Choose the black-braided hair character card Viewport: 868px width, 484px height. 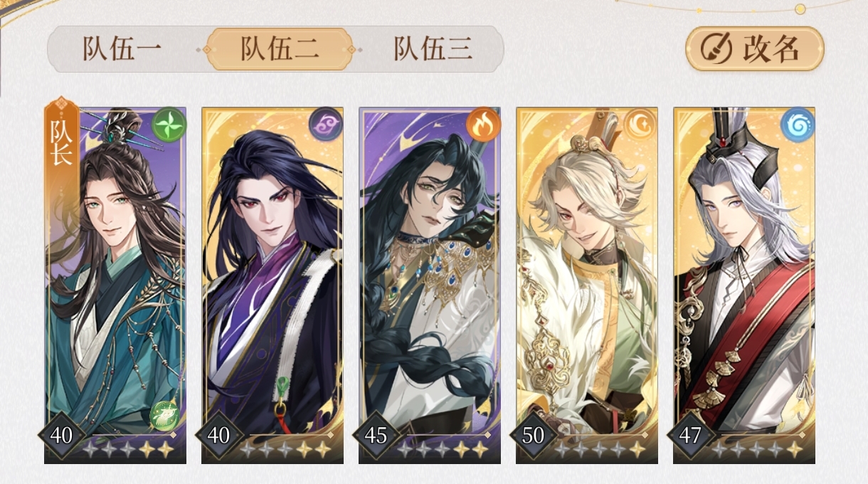430,285
